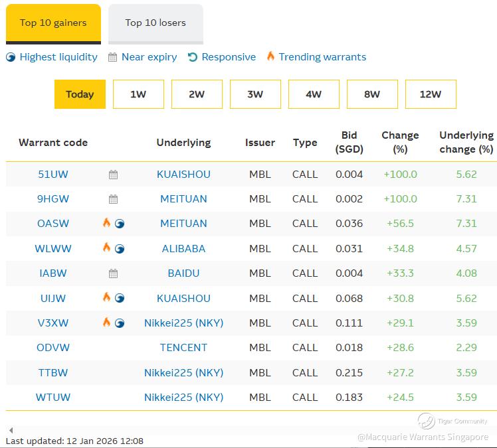This screenshot has height=448, width=497.
Task: Open the ALIBABA underlying link
Action: 183,249
